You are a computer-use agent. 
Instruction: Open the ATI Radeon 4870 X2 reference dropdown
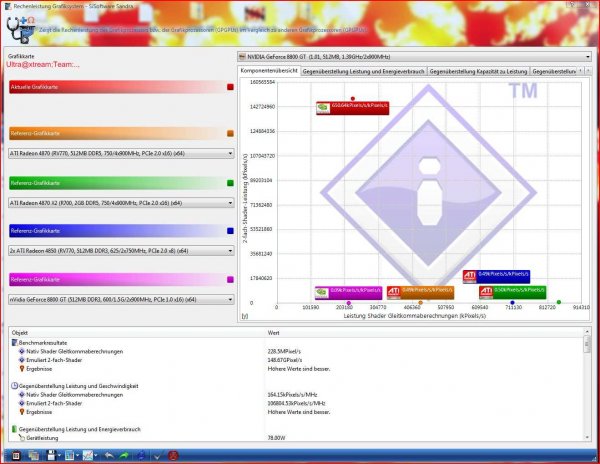[x=121, y=203]
